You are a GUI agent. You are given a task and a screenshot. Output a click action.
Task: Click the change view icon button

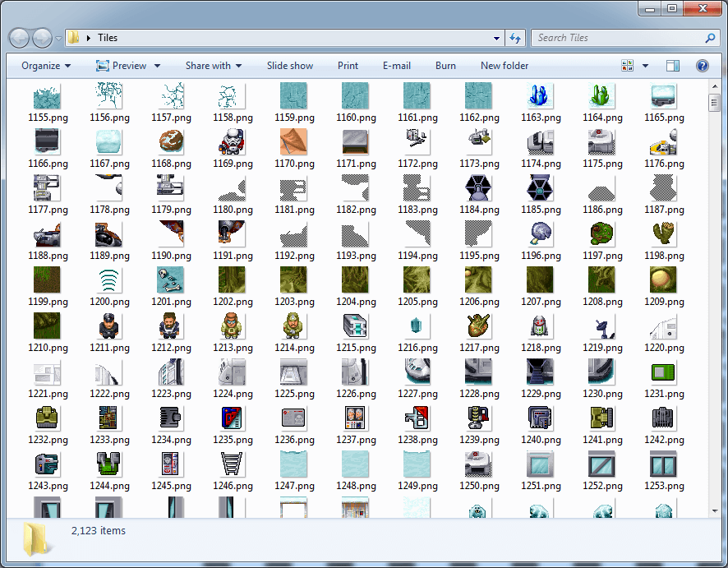coord(629,66)
